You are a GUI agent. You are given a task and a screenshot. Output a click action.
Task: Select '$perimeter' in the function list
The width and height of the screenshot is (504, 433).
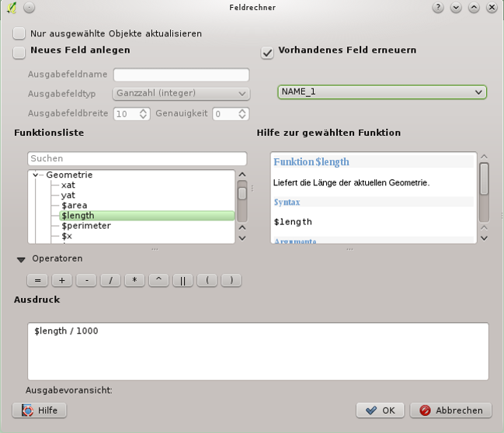point(86,226)
